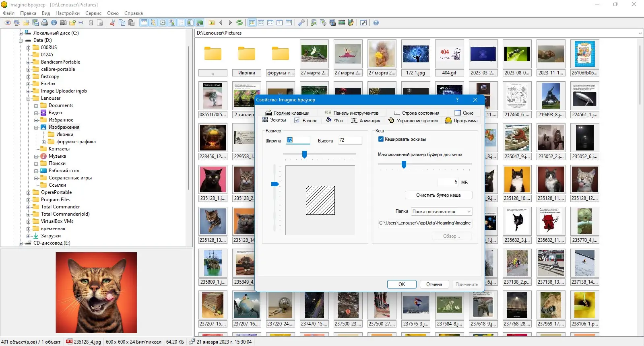The width and height of the screenshot is (644, 346).
Task: Open the Сервис menu
Action: 93,13
